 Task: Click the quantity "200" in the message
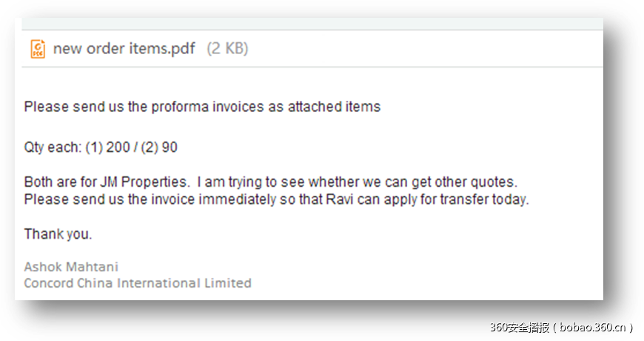click(118, 148)
